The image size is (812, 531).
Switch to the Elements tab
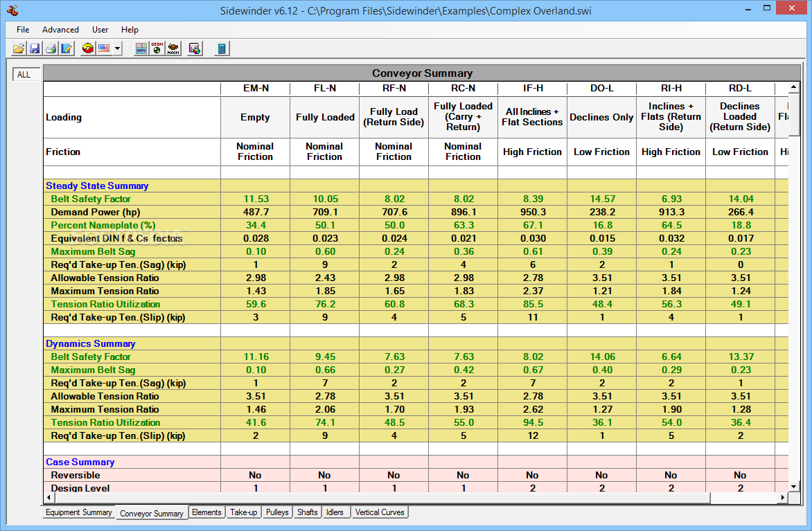point(206,512)
